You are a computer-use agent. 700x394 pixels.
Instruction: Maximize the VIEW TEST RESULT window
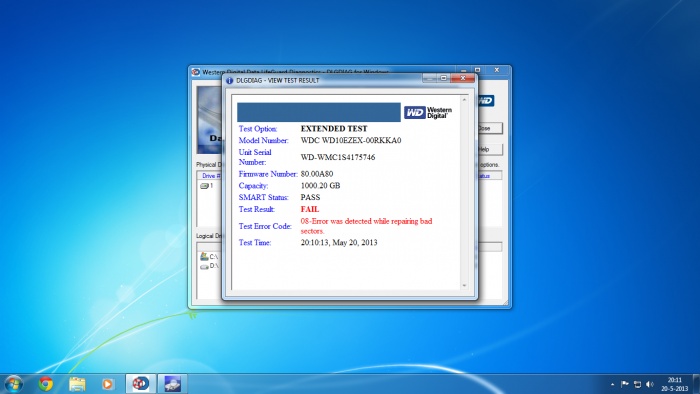pos(444,78)
